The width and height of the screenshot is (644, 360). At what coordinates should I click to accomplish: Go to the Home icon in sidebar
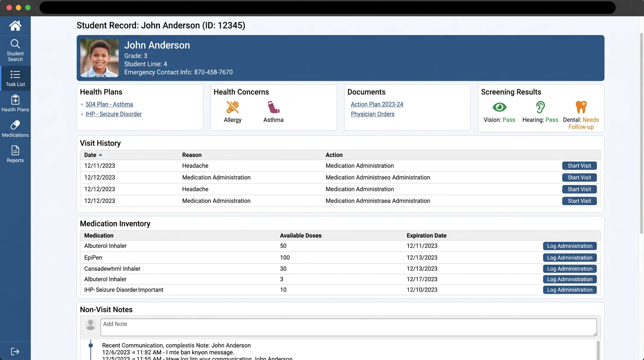[x=15, y=26]
